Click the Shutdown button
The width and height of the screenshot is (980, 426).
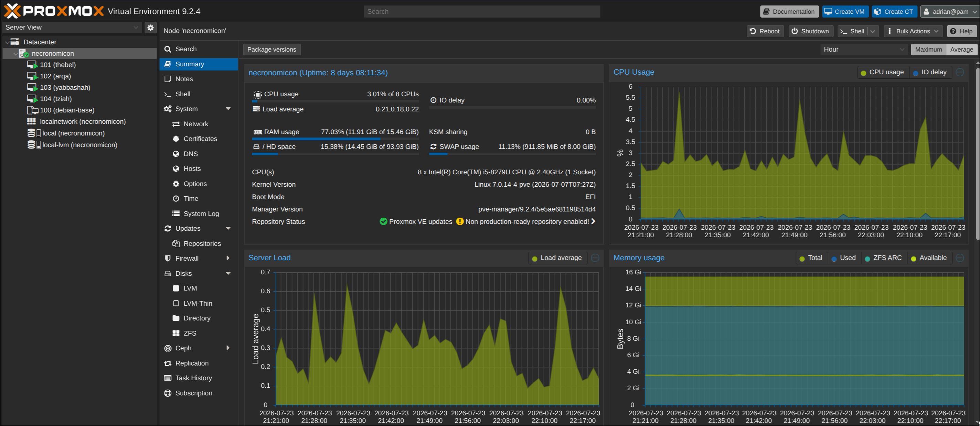[x=811, y=31]
